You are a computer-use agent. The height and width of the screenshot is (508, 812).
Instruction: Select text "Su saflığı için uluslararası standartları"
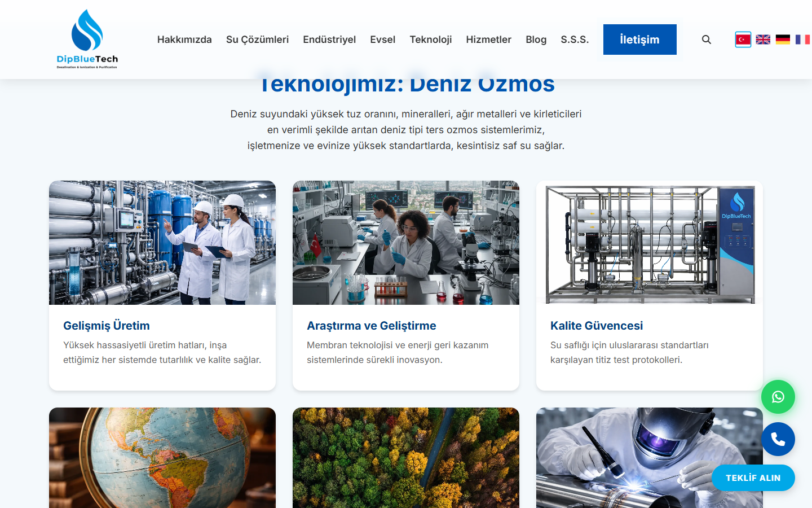click(x=629, y=345)
